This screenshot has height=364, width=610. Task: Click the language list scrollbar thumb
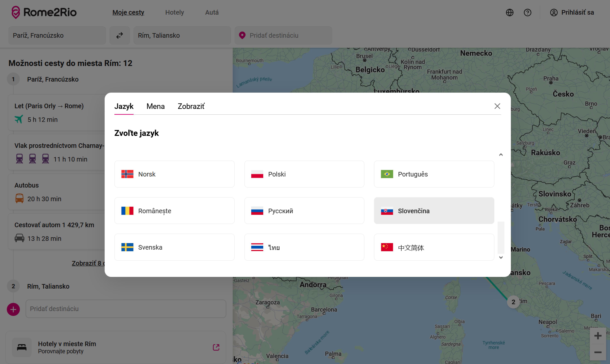(x=501, y=237)
